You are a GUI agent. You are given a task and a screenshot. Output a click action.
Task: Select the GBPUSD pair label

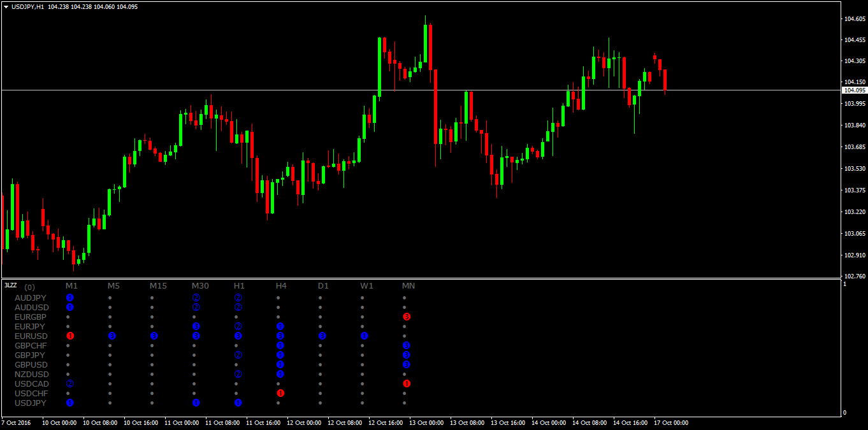coord(31,364)
